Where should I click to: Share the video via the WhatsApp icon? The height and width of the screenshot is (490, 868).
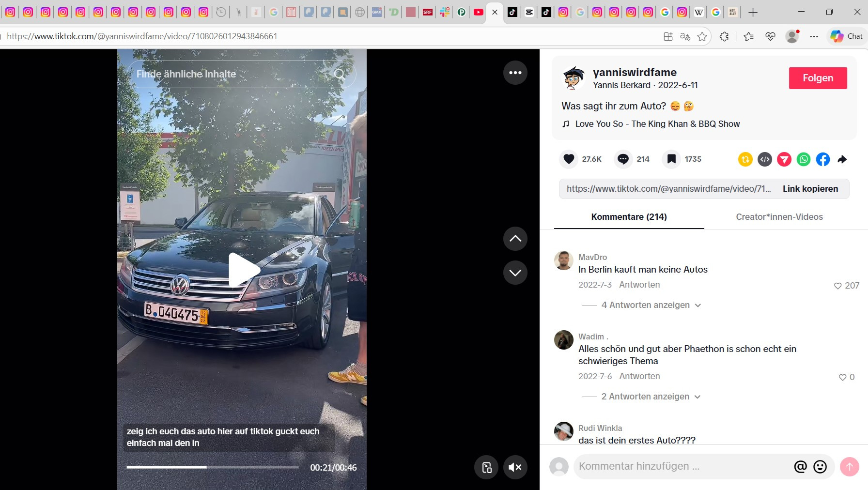(x=803, y=159)
